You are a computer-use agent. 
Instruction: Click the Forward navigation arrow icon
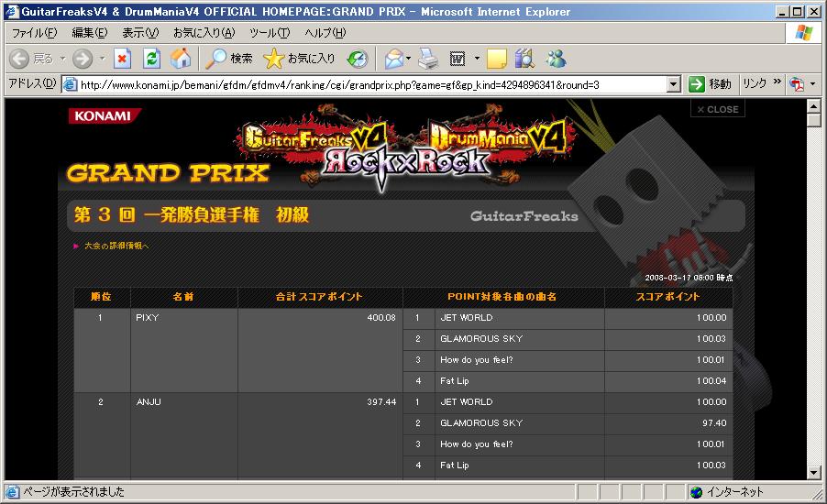coord(83,59)
